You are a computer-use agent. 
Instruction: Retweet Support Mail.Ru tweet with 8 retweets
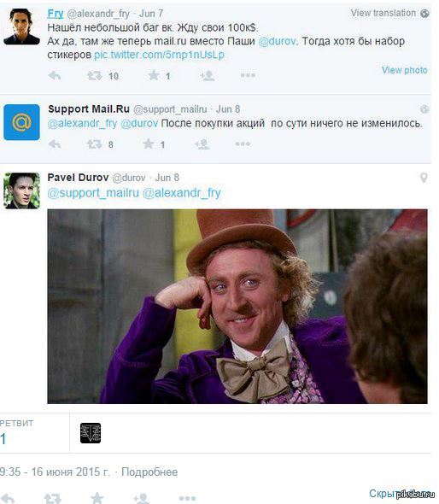coord(94,144)
